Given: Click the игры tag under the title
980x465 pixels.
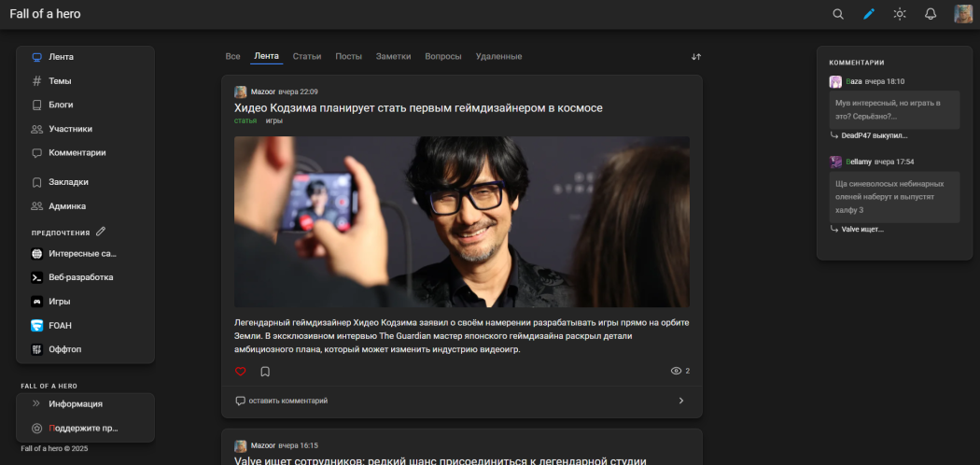Looking at the screenshot, I should [x=273, y=120].
